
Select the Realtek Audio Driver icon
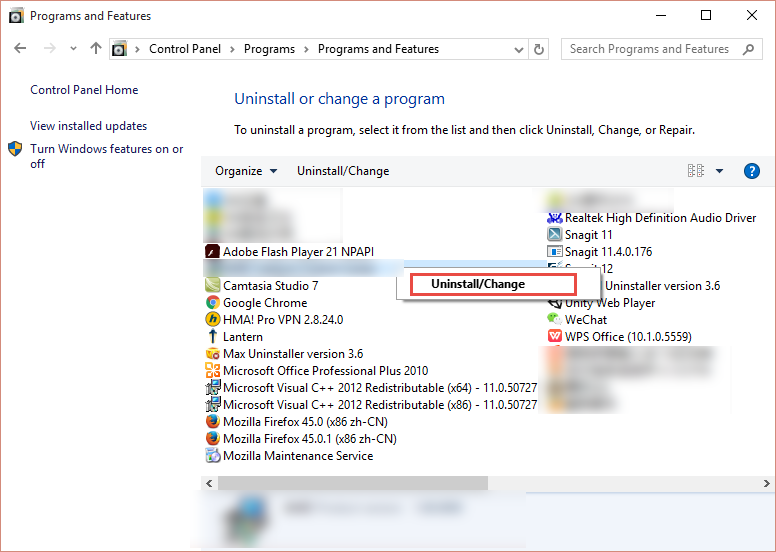tap(555, 218)
